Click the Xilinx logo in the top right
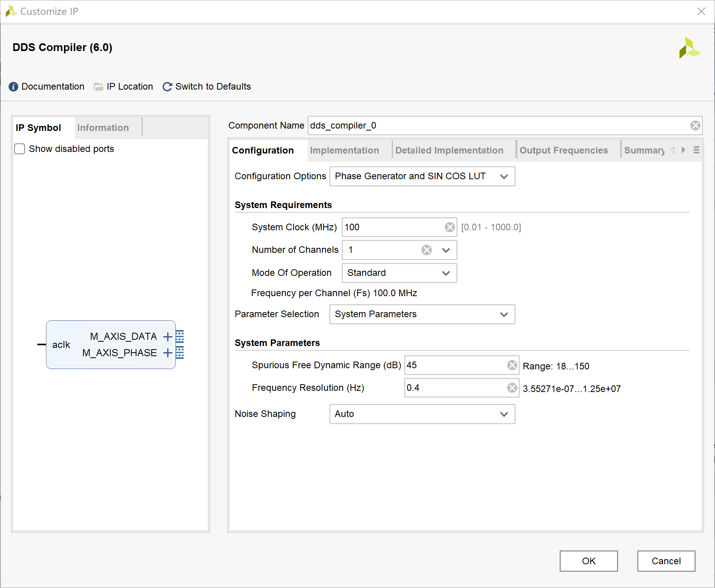Image resolution: width=715 pixels, height=588 pixels. click(x=690, y=48)
